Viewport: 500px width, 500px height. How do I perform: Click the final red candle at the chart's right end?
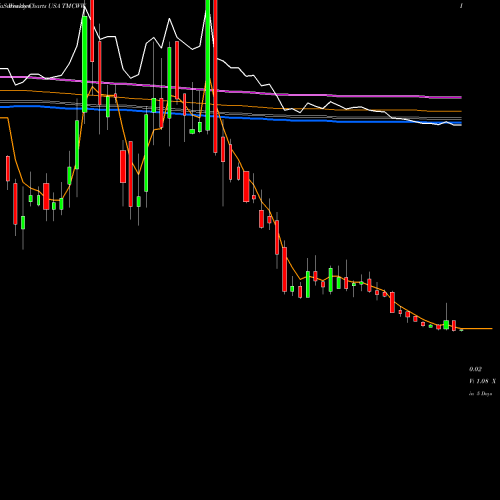pos(454,325)
